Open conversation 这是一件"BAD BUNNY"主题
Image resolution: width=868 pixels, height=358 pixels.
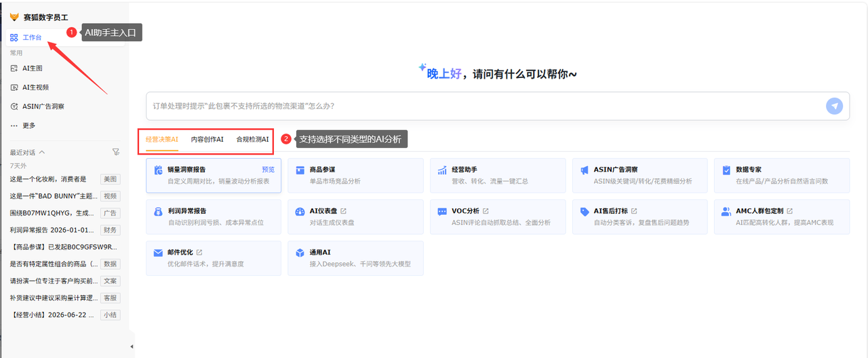point(54,196)
